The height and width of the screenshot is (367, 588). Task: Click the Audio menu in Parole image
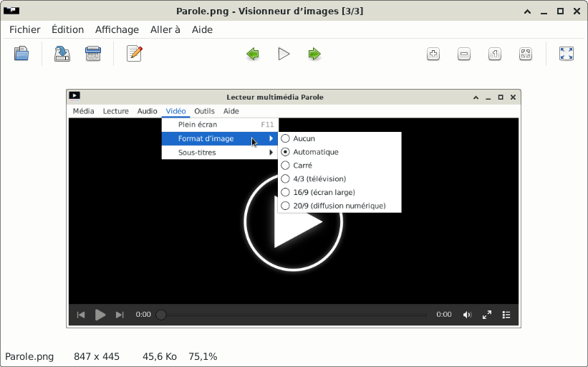147,111
